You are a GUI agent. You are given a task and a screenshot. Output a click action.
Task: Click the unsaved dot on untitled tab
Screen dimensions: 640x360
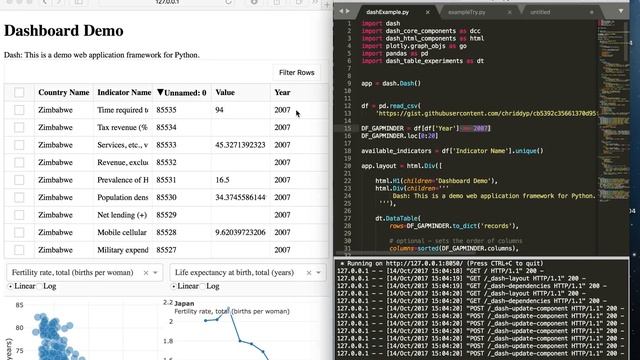click(x=591, y=12)
